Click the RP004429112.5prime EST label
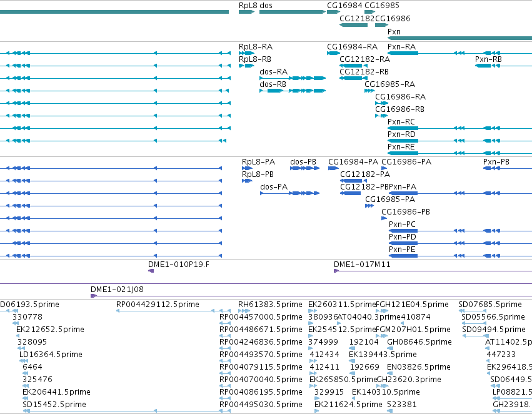The width and height of the screenshot is (532, 414). click(158, 305)
